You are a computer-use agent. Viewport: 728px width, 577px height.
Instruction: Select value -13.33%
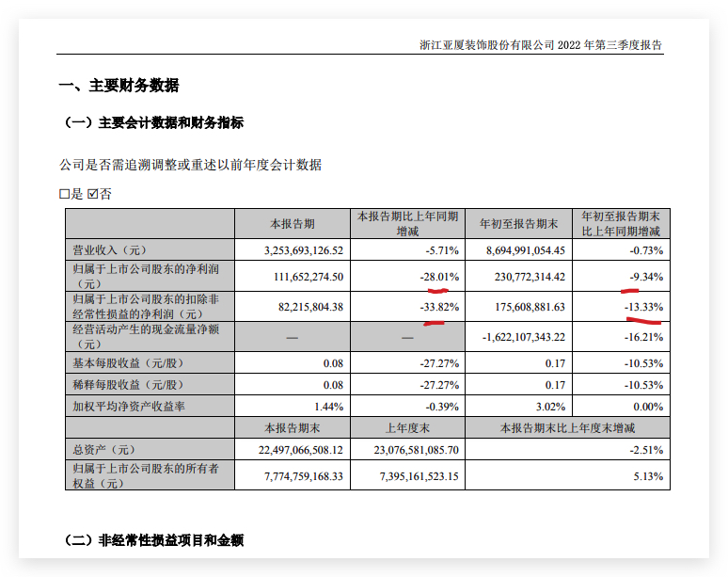(x=643, y=307)
